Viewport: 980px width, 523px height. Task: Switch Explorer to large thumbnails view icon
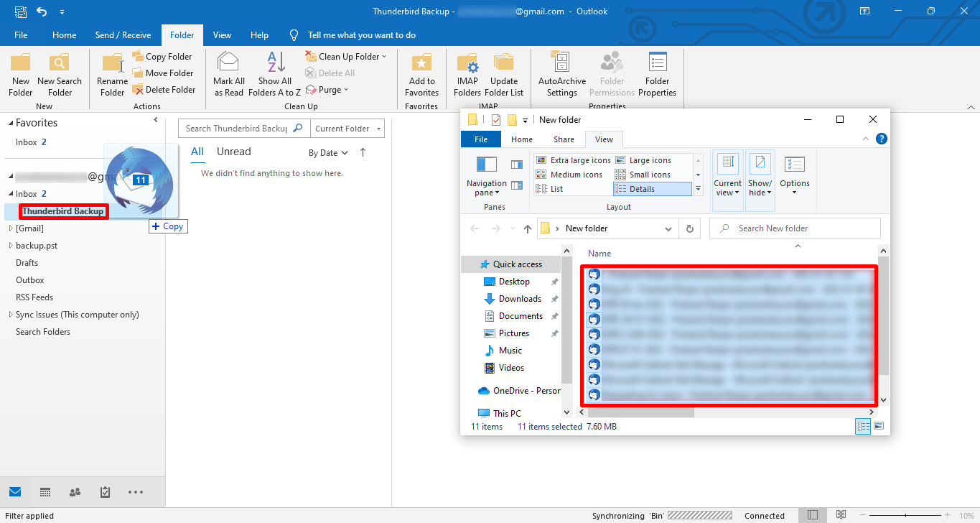click(878, 426)
